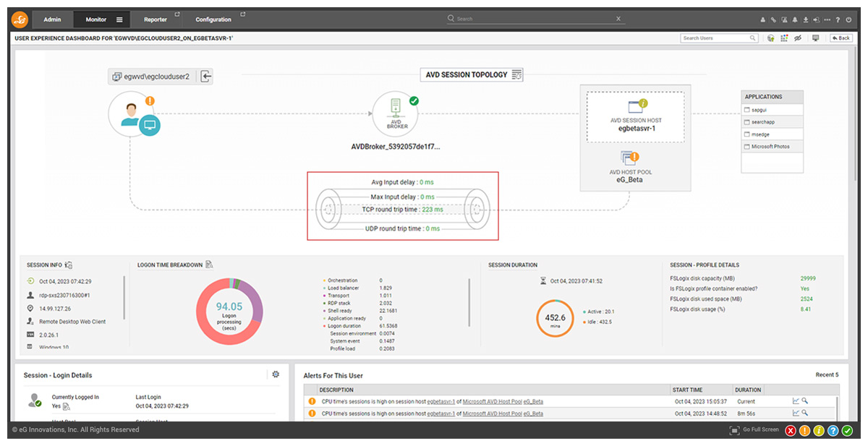Open the egbetasvr-1 link in first alert

(441, 401)
